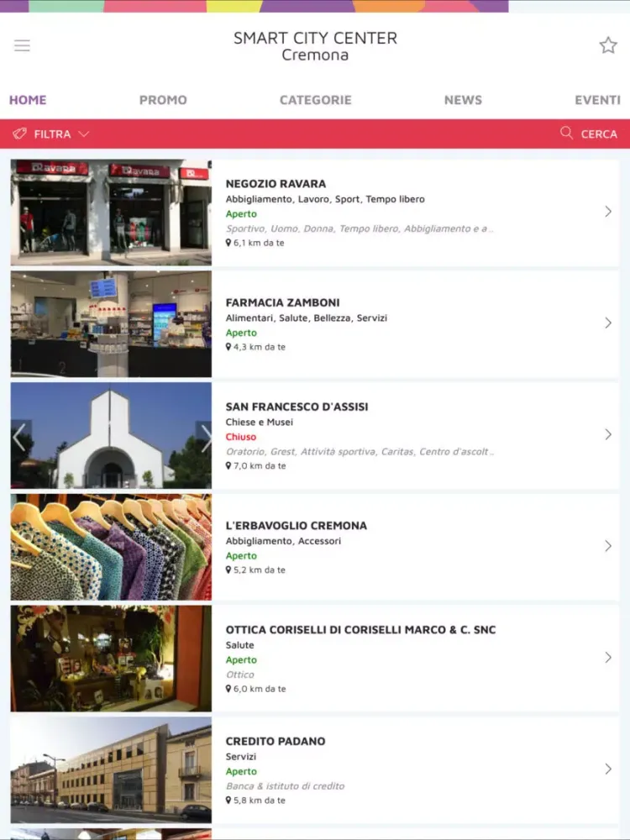The image size is (630, 840).
Task: Click the L'ERBAVOGLIO CREMONA title
Action: (297, 526)
